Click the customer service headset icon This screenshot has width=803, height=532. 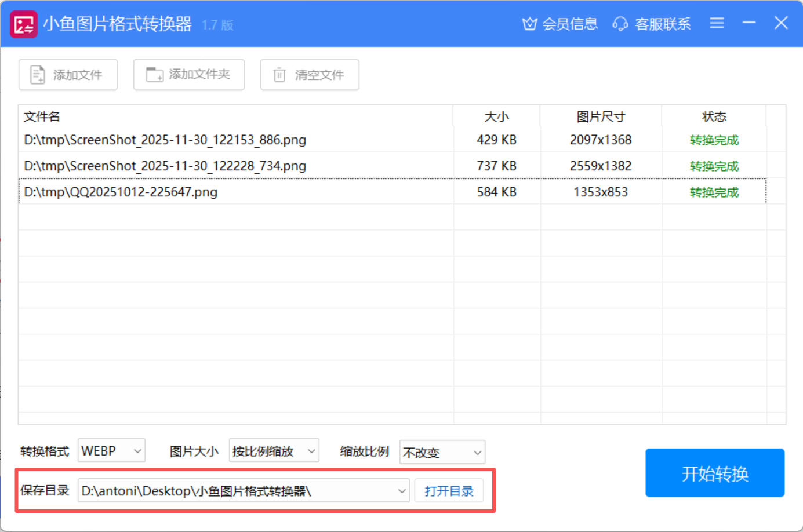tap(620, 24)
